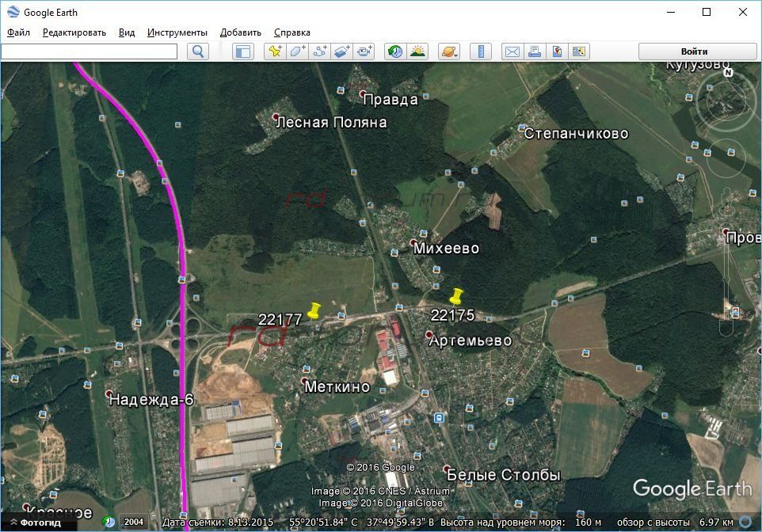
Task: Click into the search input field
Action: (x=90, y=51)
